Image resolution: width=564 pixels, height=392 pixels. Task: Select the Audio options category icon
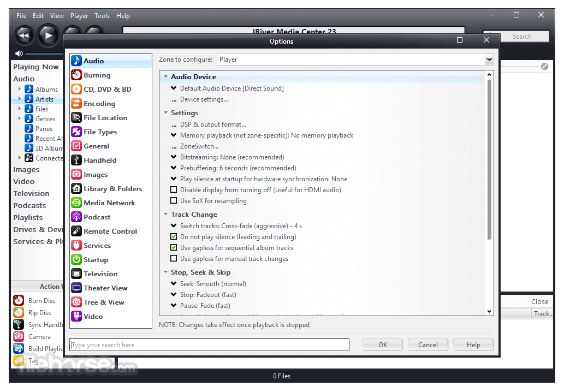(x=76, y=61)
